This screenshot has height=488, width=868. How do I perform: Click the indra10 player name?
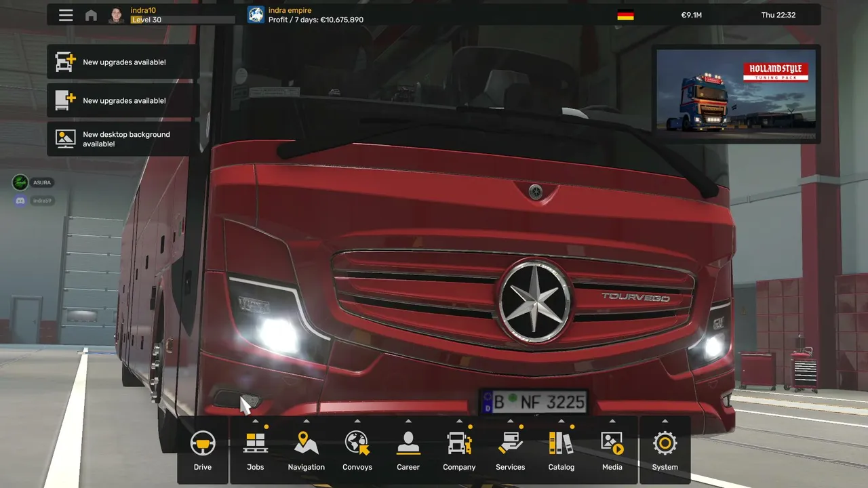click(143, 11)
